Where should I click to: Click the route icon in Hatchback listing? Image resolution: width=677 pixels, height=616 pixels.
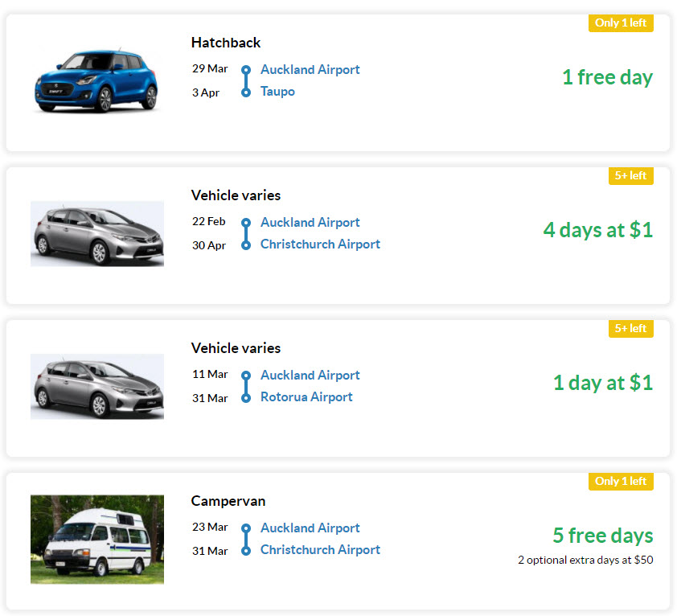tap(246, 80)
